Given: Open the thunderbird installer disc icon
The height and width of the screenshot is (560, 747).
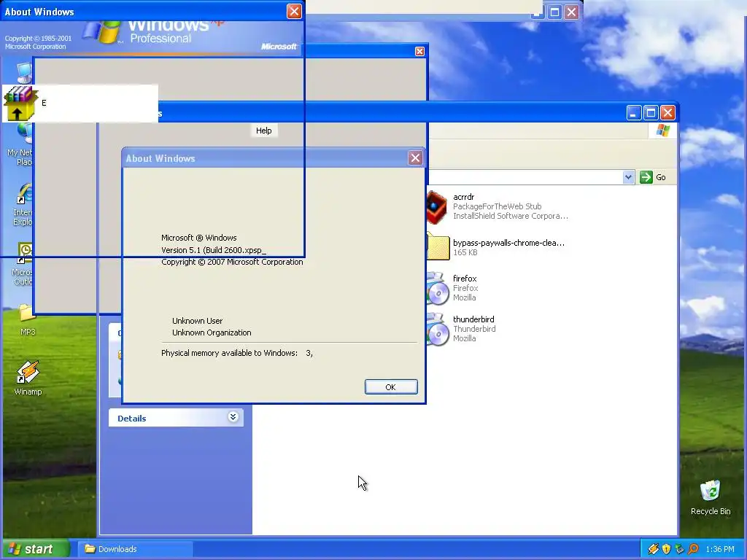Looking at the screenshot, I should pyautogui.click(x=438, y=330).
